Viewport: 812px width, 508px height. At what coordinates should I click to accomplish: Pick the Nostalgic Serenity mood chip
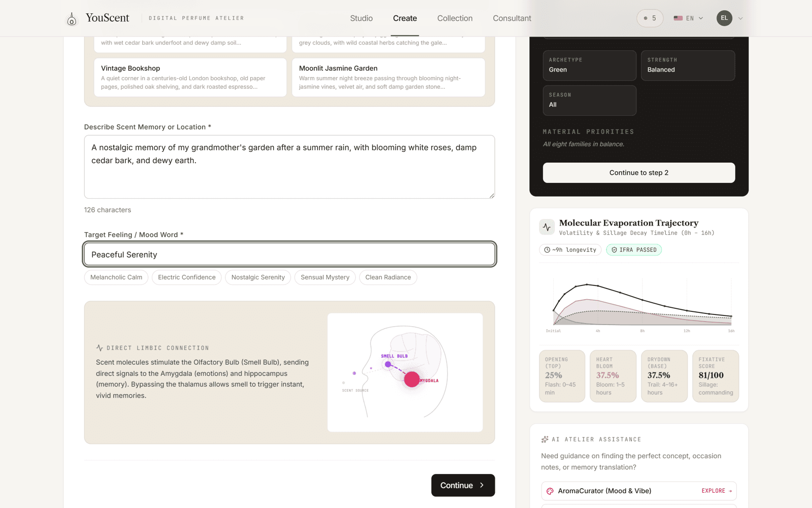(258, 277)
